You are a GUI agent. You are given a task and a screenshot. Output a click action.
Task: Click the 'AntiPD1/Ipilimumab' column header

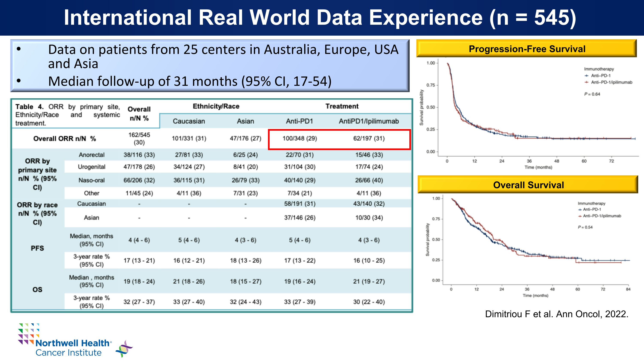click(x=369, y=121)
